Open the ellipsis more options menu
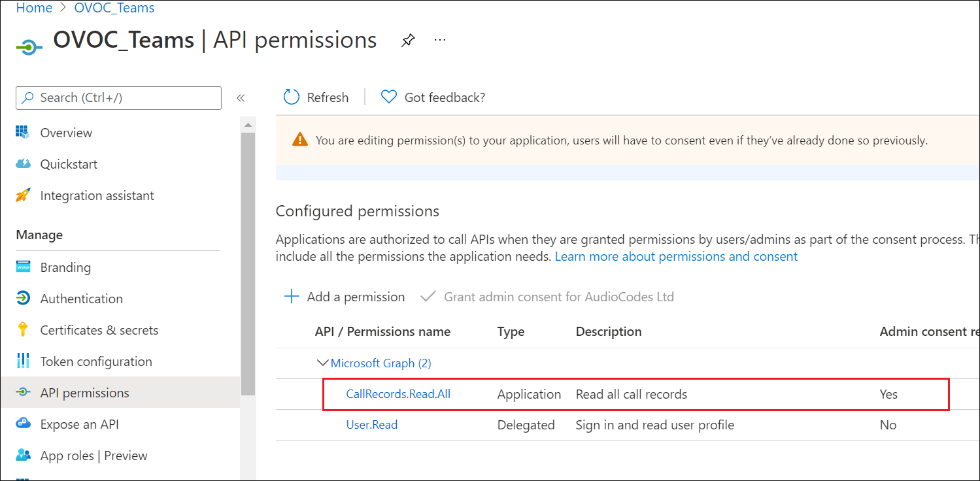Screen dimensions: 980x481 440,40
